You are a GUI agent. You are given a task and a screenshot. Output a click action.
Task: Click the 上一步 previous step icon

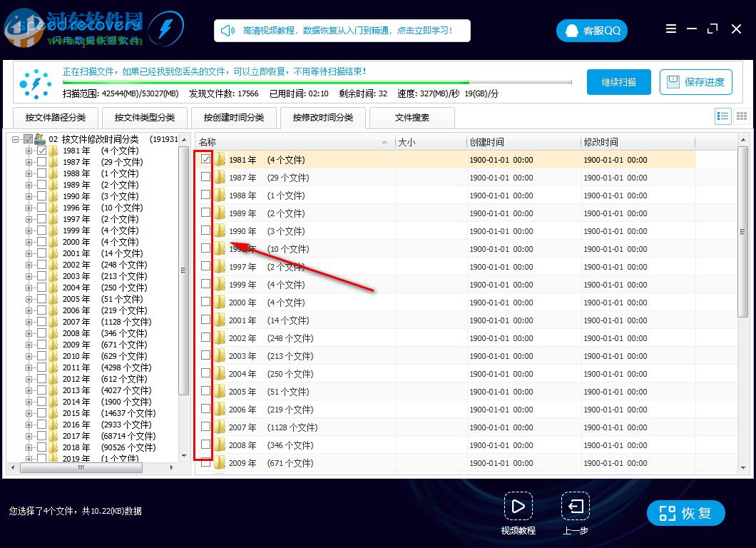[x=576, y=507]
